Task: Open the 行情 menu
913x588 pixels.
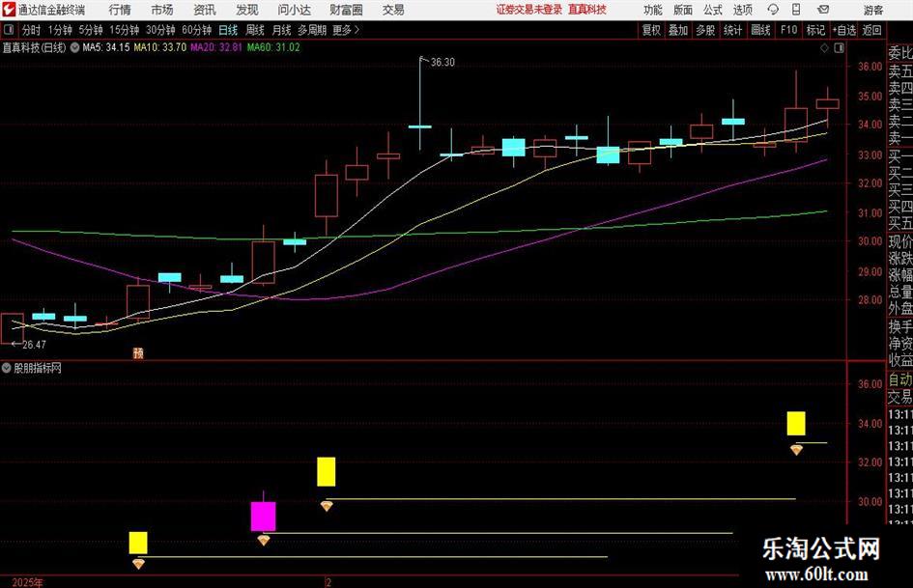Action: [120, 10]
